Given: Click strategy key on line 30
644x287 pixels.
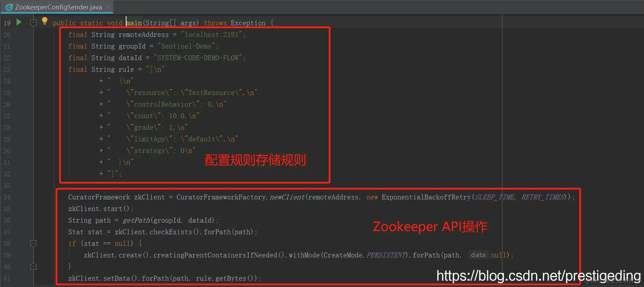Looking at the screenshot, I should point(150,151).
